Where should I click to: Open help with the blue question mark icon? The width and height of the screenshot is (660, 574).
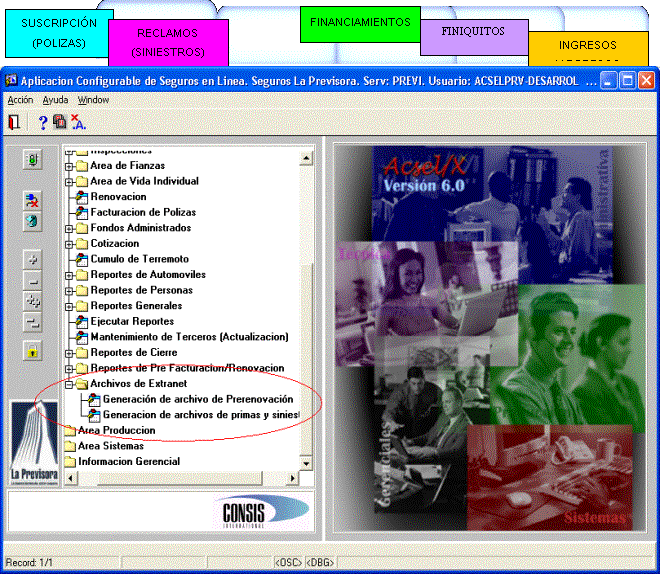42,122
